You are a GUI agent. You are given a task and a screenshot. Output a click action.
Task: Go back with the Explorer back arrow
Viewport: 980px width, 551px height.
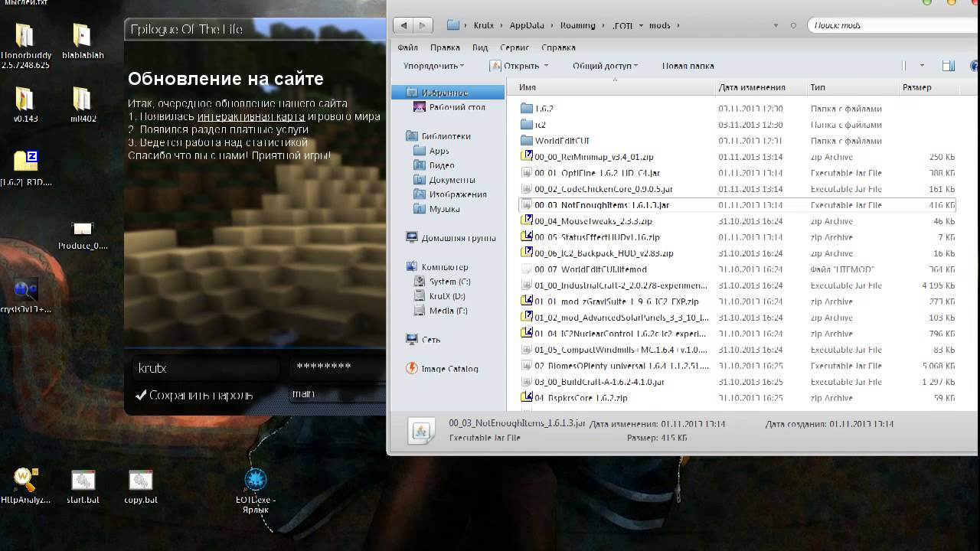click(403, 25)
